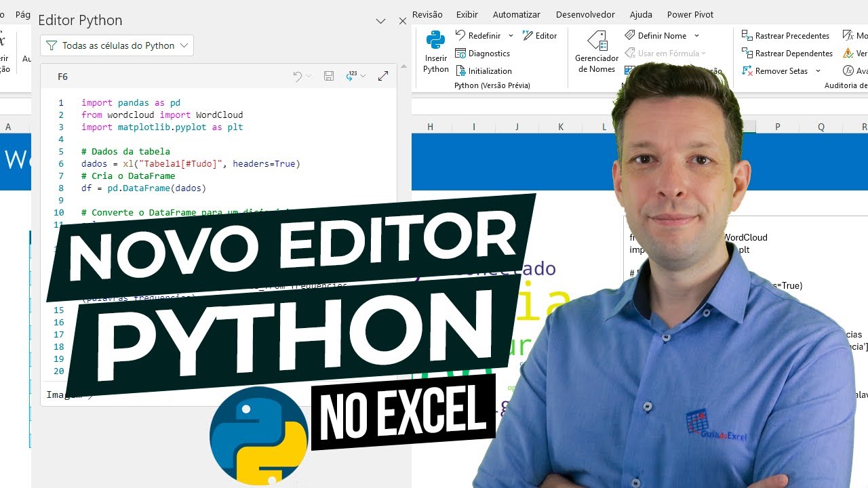Open the Automatizar ribbon tab
The image size is (868, 488).
[517, 14]
